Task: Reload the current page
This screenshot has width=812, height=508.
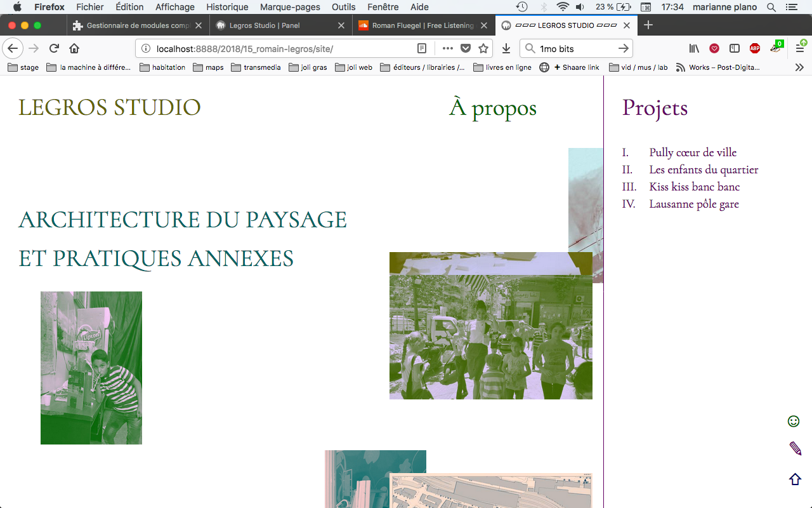Action: (54, 49)
